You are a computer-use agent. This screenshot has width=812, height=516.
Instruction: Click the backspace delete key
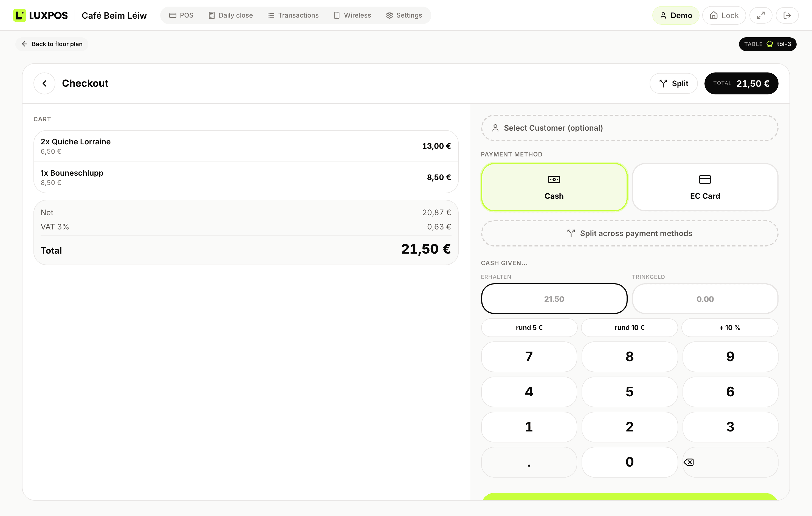tap(730, 462)
